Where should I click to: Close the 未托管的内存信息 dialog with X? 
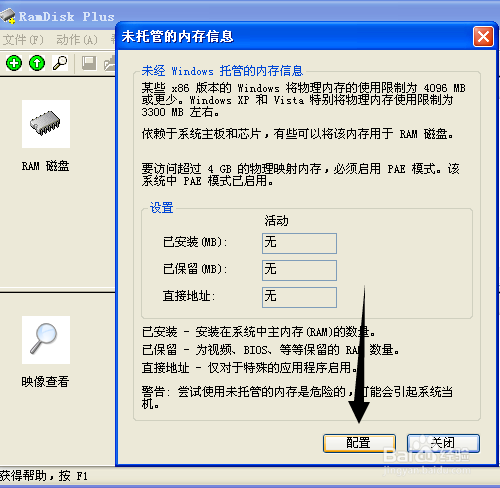(483, 36)
